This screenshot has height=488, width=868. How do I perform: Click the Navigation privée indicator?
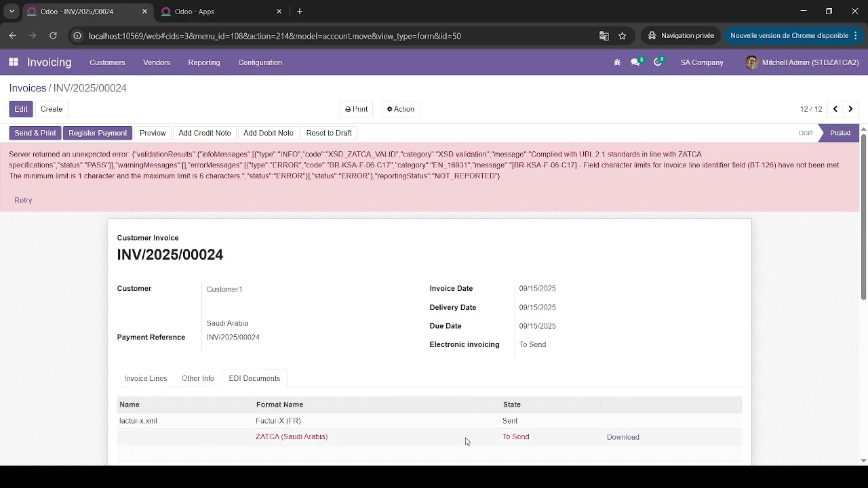tap(682, 36)
